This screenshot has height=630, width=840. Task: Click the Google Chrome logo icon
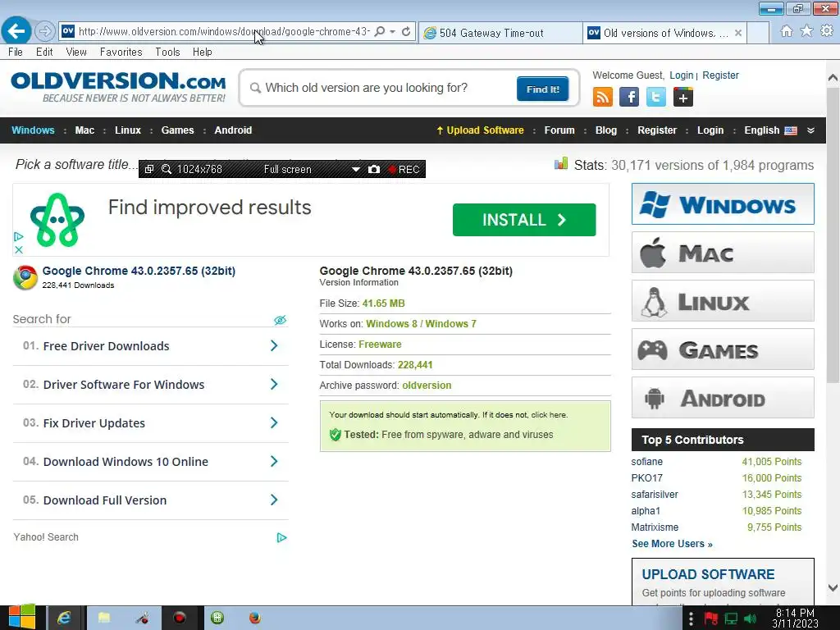click(x=25, y=277)
